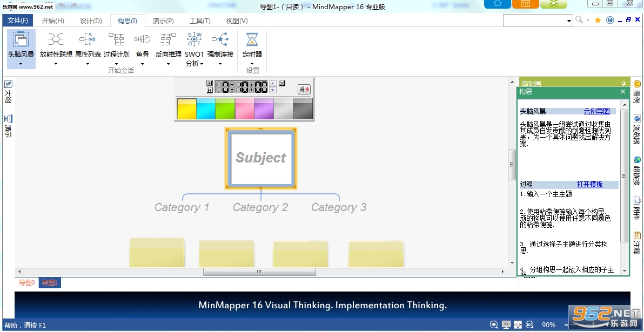Expand 属性列表 dropdown arrow
644x332 pixels.
(x=88, y=64)
